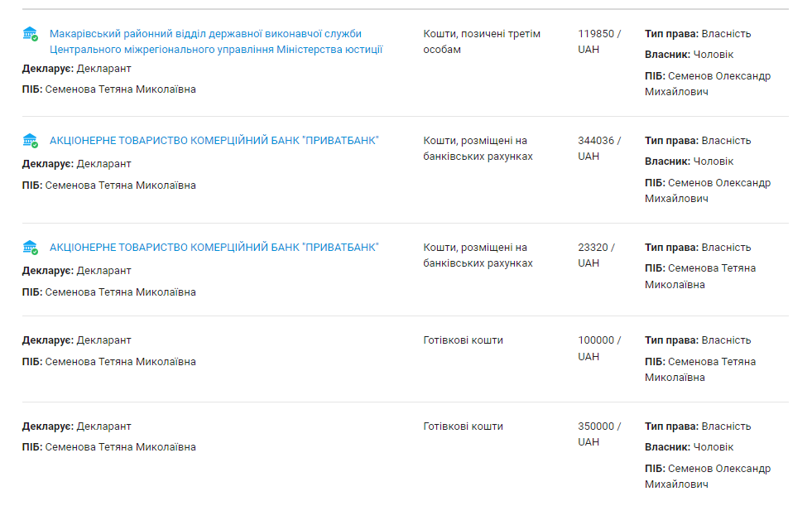Click the text Кошти, позичені третім особам
812x506 pixels.
click(482, 41)
